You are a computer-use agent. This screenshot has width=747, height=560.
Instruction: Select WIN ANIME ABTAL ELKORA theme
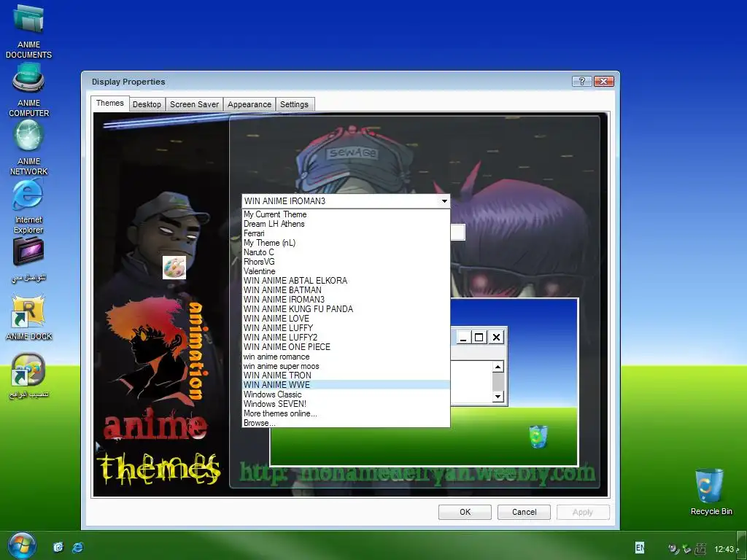pyautogui.click(x=346, y=281)
